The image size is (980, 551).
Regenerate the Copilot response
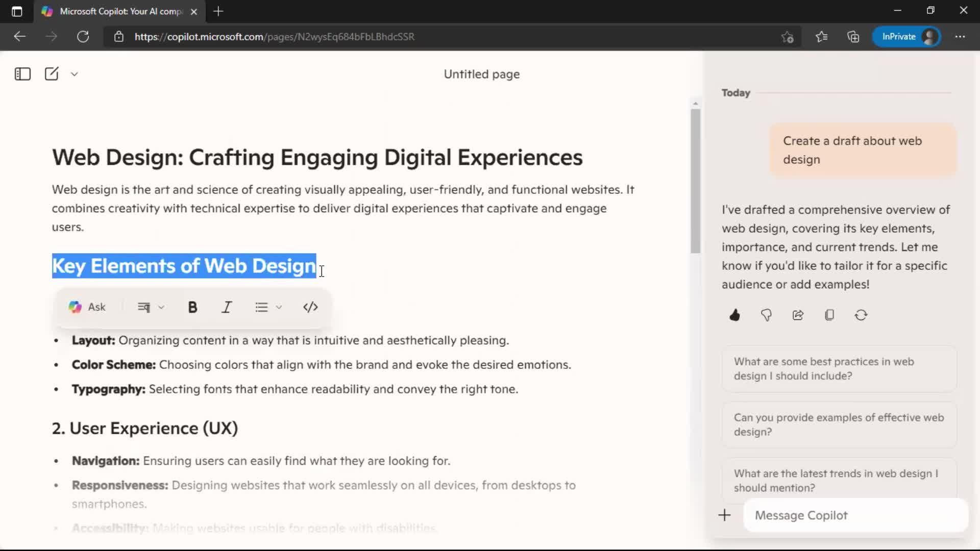[x=861, y=315]
